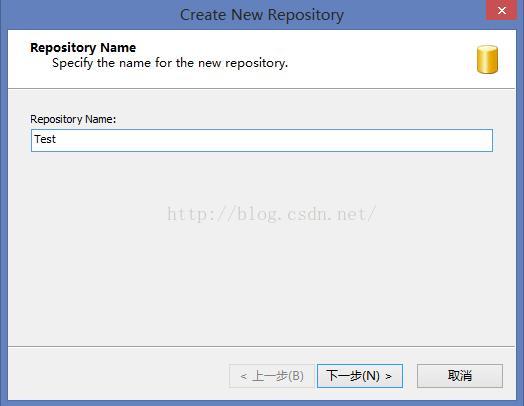The width and height of the screenshot is (524, 406).
Task: Click the disabled 上一步(B) back button
Action: [272, 376]
